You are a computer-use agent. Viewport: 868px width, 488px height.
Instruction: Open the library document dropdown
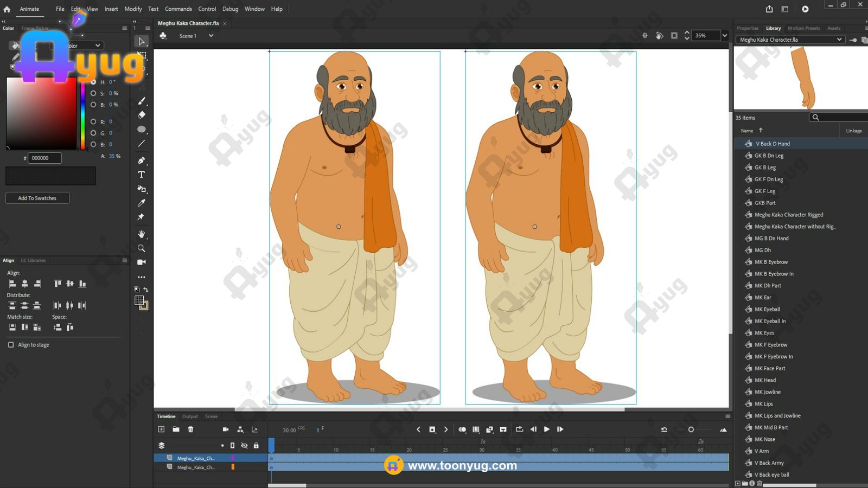pos(839,40)
